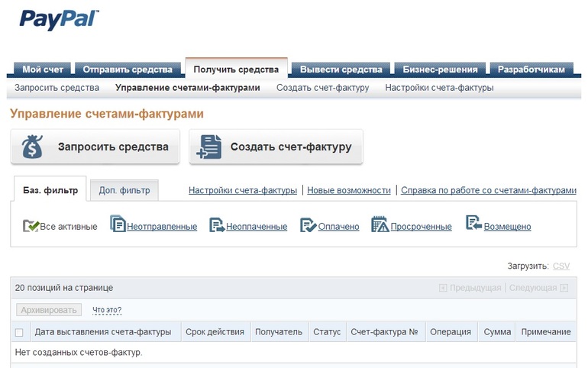This screenshot has width=588, height=368.
Task: Open the Что это? help link
Action: 107,310
